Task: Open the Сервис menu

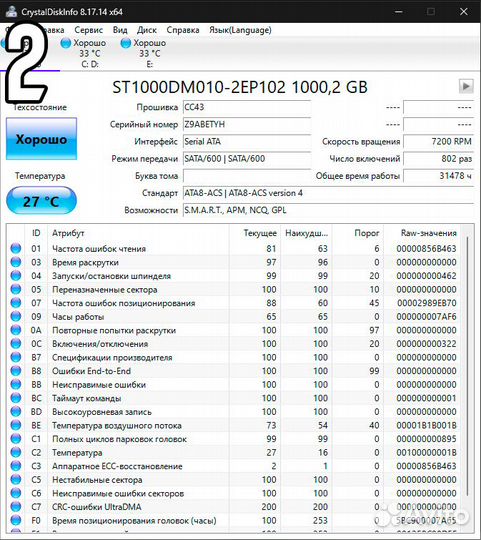Action: (88, 30)
